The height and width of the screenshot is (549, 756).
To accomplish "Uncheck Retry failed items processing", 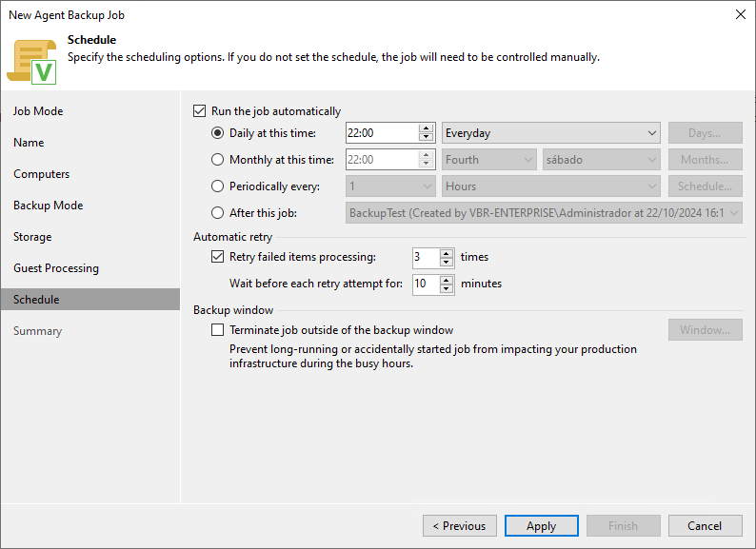I will [218, 257].
